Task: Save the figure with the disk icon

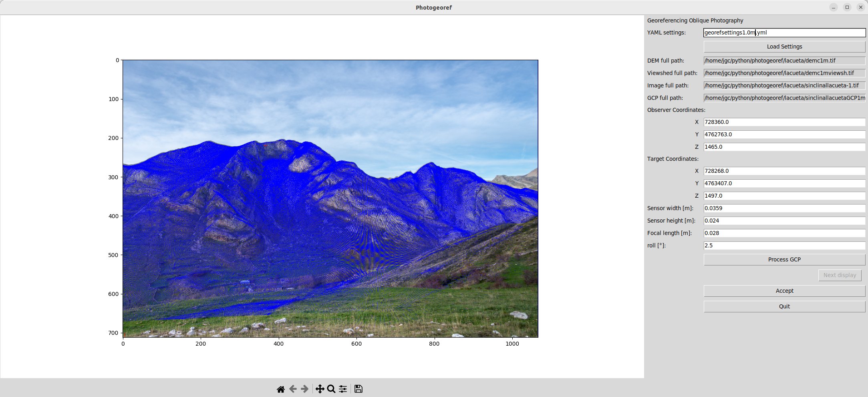Action: (x=358, y=389)
